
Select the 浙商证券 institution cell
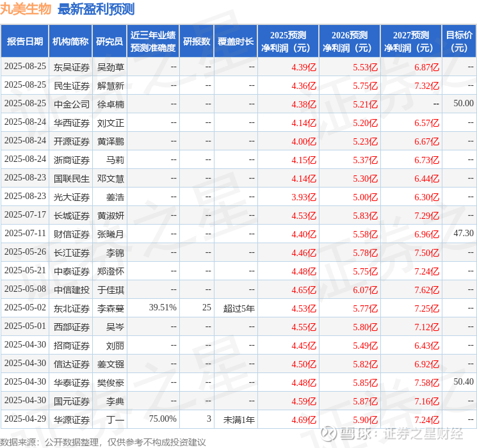pyautogui.click(x=72, y=160)
